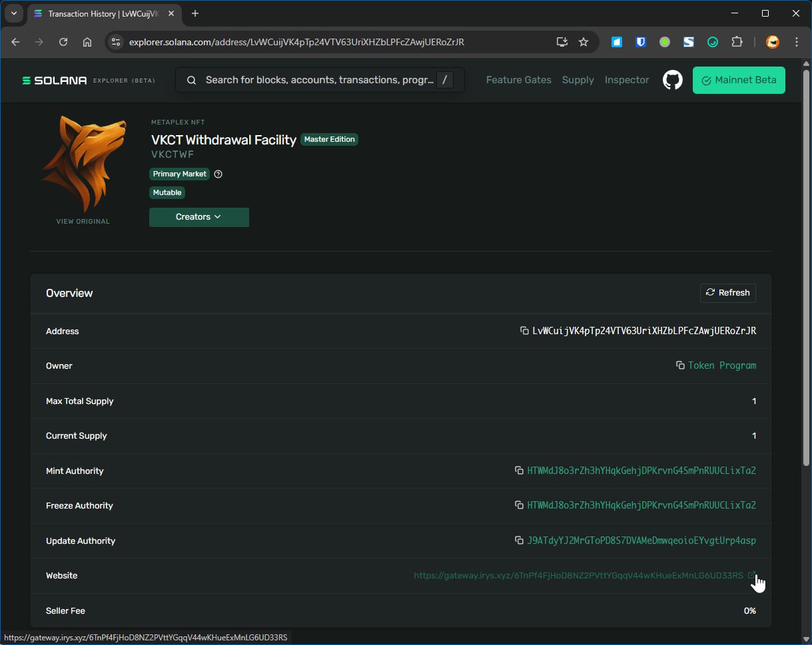Click the Token Program owner link
This screenshot has width=812, height=645.
(x=722, y=365)
